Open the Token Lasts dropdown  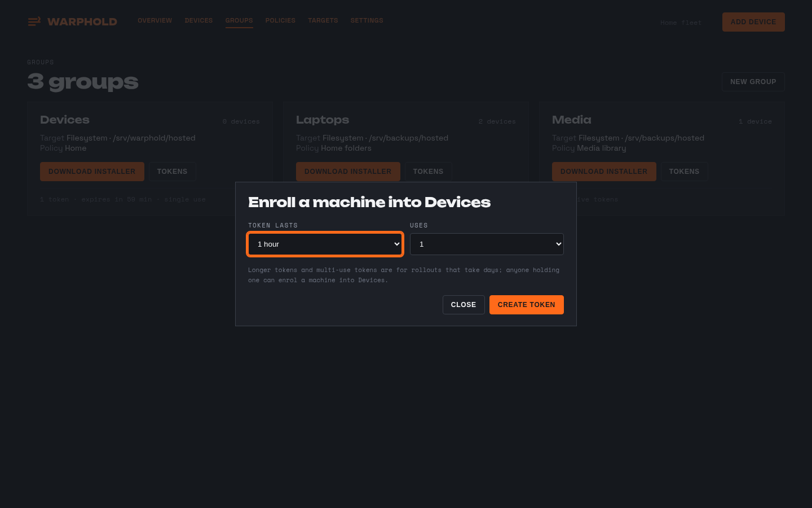325,244
